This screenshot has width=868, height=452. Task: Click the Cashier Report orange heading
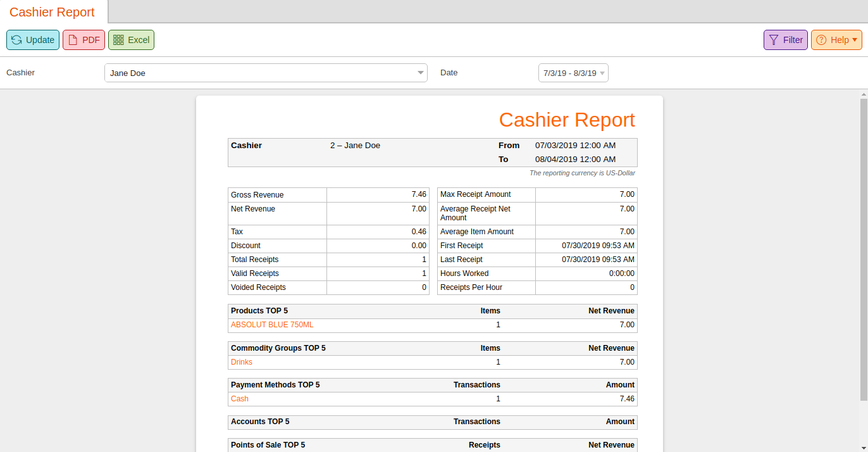(567, 120)
